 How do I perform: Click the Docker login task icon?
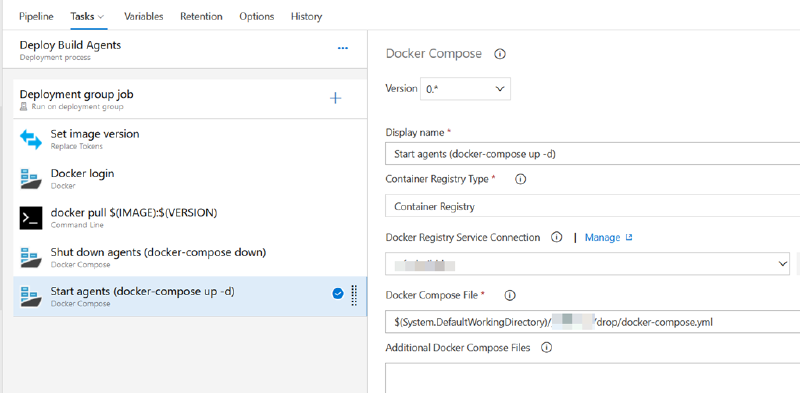tap(31, 179)
